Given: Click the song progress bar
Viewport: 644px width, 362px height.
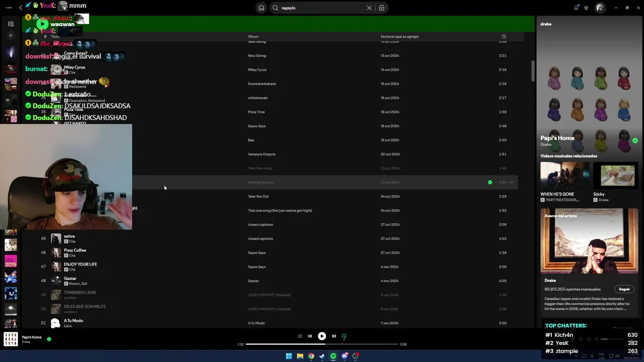Looking at the screenshot, I should click(x=322, y=344).
